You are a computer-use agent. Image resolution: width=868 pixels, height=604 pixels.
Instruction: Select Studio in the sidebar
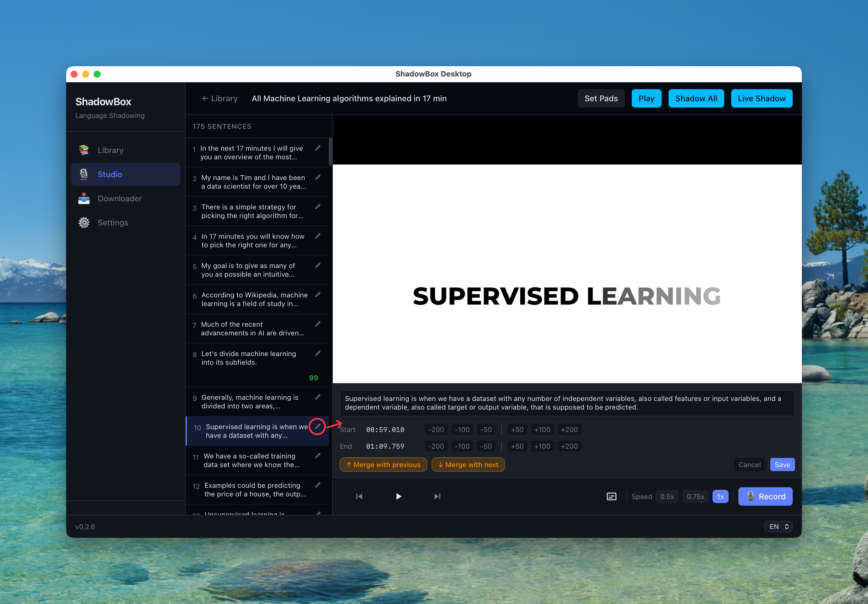[125, 174]
